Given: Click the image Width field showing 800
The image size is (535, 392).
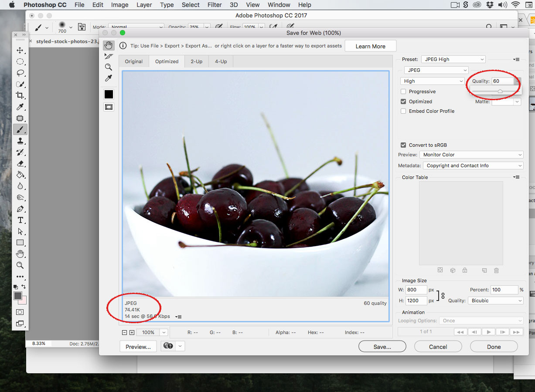Looking at the screenshot, I should 416,290.
